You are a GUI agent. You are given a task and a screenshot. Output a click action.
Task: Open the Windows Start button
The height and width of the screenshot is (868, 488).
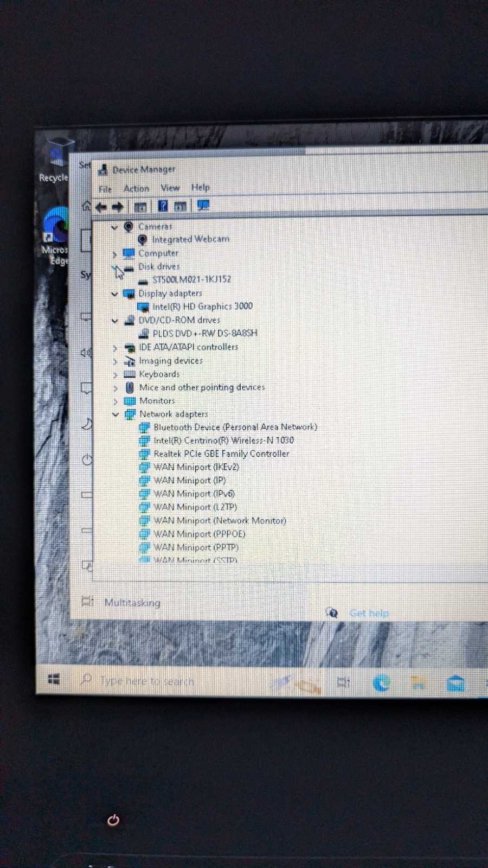[x=53, y=679]
